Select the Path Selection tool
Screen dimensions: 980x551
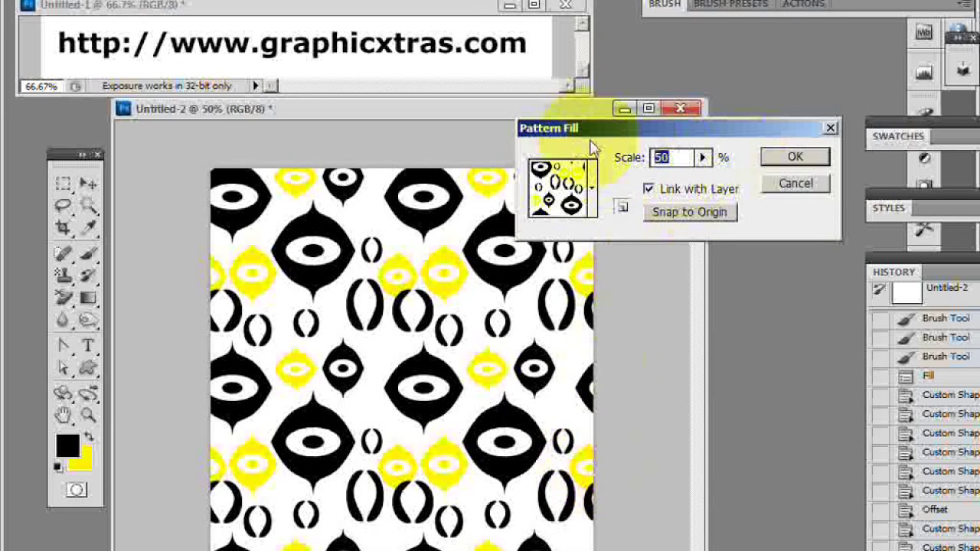64,368
